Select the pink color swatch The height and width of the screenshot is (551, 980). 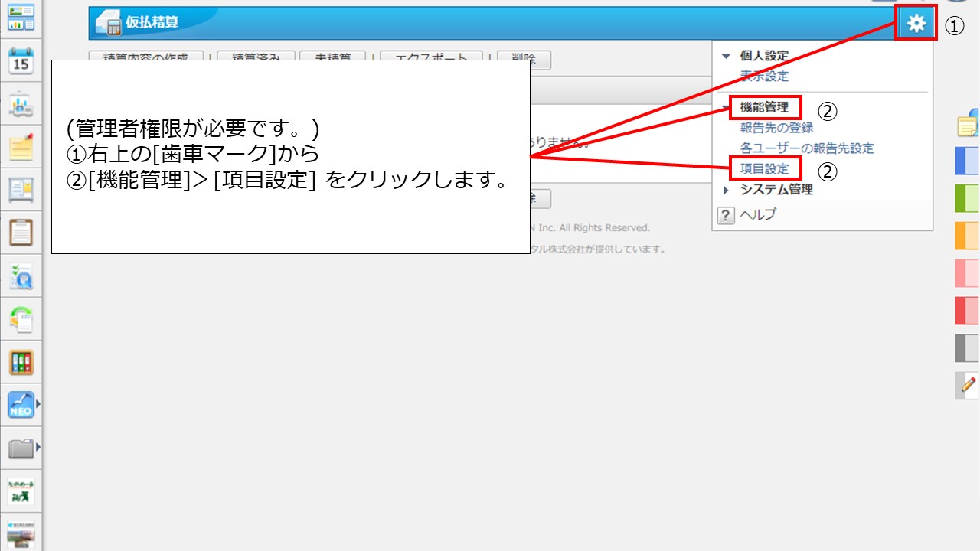968,273
